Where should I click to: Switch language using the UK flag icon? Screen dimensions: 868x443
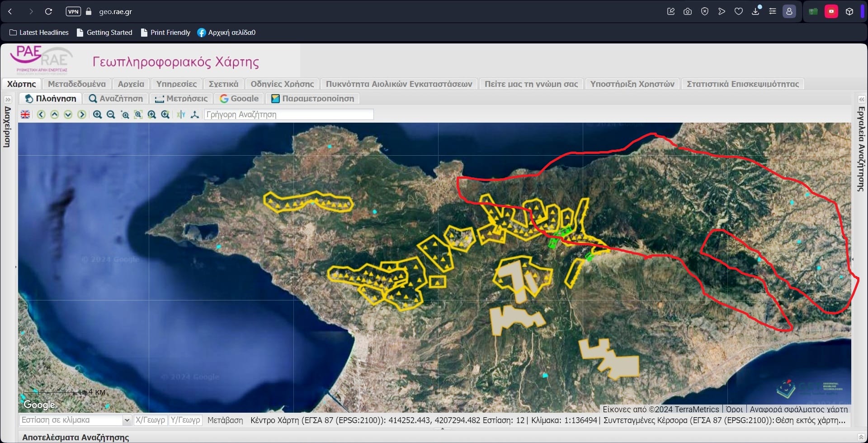pos(25,114)
